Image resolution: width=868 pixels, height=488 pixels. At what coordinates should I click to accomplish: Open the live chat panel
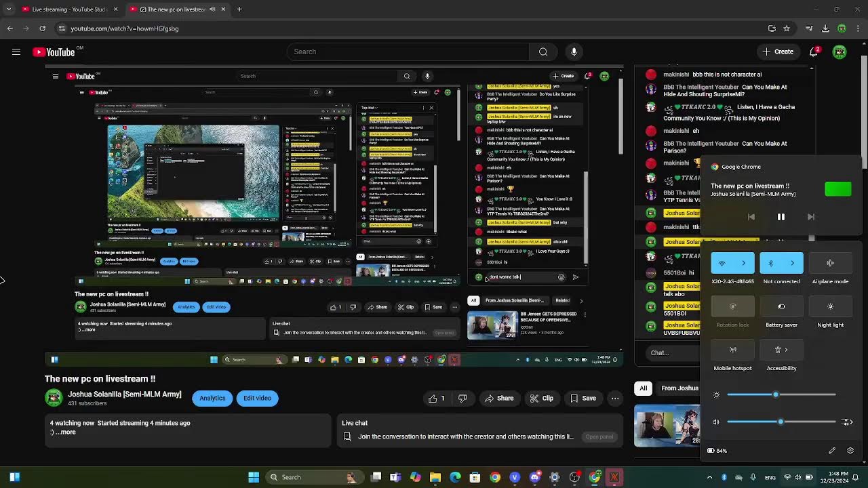(599, 437)
